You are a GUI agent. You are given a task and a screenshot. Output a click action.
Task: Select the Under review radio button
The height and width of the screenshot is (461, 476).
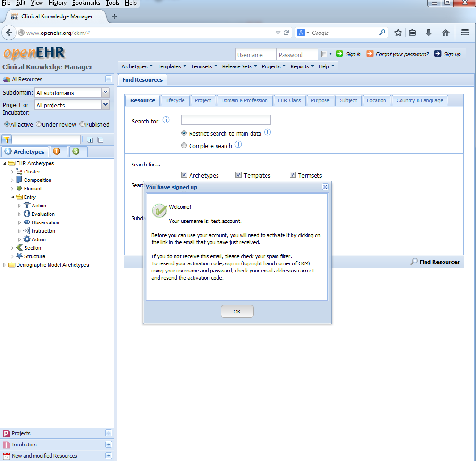pyautogui.click(x=39, y=124)
